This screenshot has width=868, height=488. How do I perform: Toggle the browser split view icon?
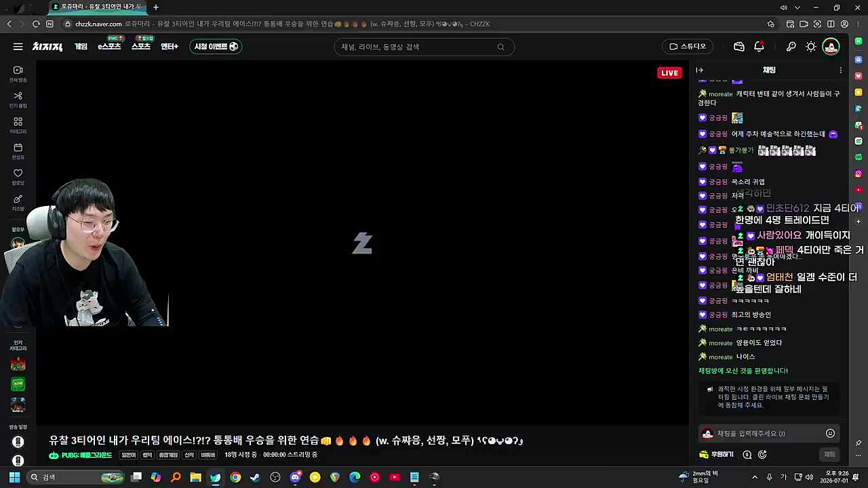click(x=831, y=24)
